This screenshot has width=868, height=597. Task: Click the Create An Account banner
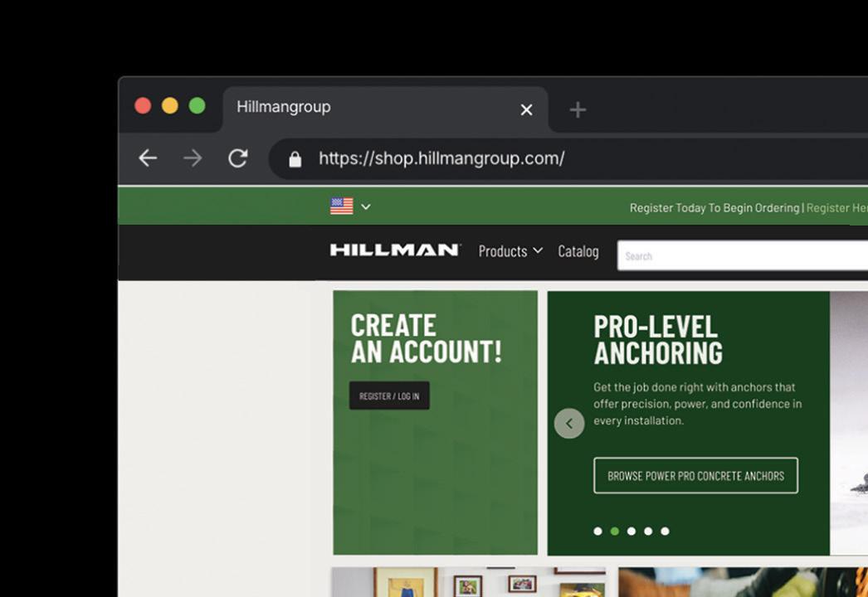(x=435, y=423)
